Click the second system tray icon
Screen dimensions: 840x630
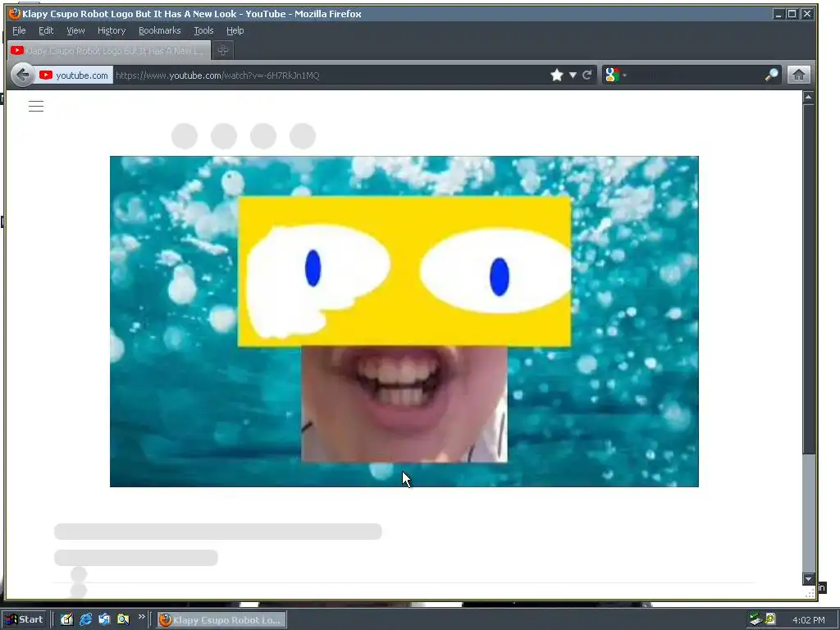coord(769,619)
